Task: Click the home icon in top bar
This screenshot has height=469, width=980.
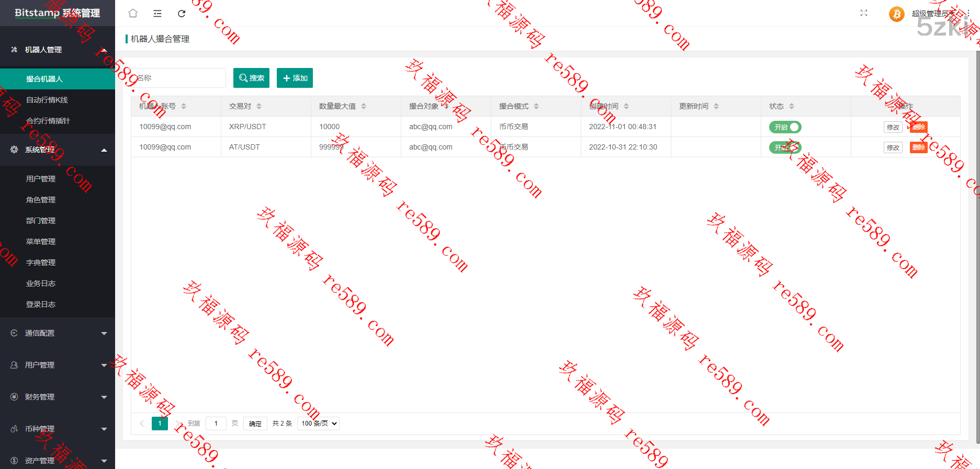Action: (x=133, y=14)
